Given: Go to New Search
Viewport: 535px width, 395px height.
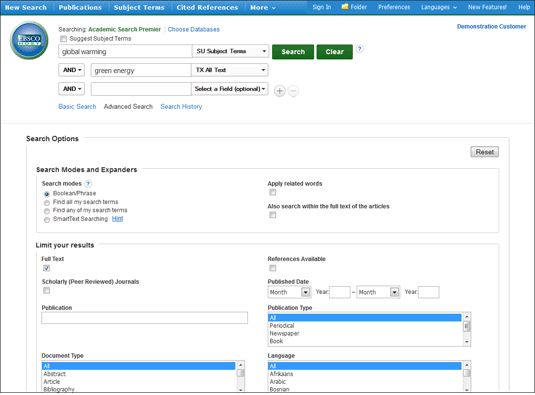Looking at the screenshot, I should point(26,7).
